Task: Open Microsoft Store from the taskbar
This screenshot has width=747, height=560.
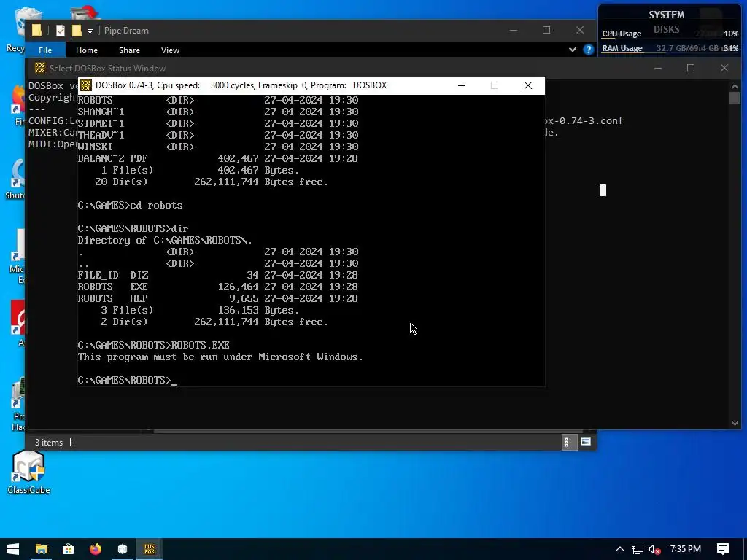Action: click(68, 549)
